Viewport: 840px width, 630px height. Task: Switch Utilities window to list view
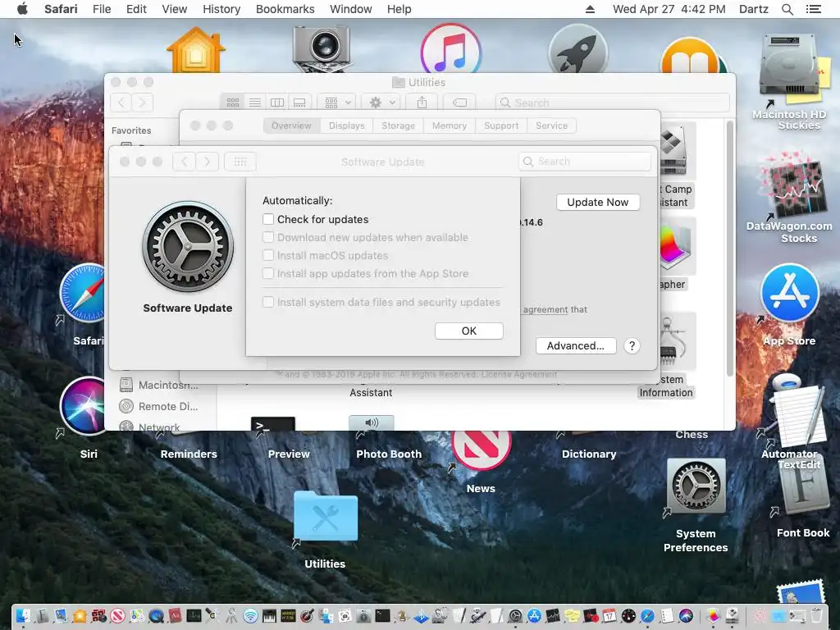[x=255, y=103]
